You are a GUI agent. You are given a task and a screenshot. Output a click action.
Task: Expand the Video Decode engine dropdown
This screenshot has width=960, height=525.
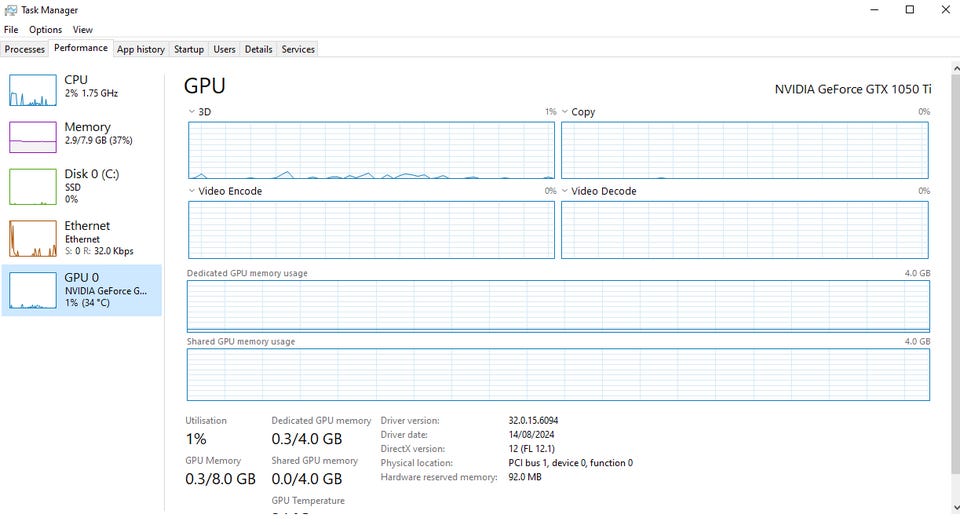coord(564,191)
